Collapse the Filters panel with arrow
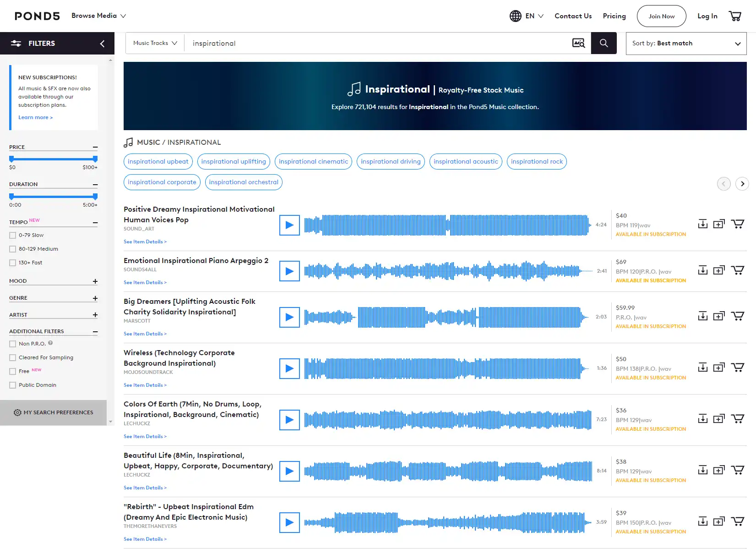The image size is (756, 549). 102,44
